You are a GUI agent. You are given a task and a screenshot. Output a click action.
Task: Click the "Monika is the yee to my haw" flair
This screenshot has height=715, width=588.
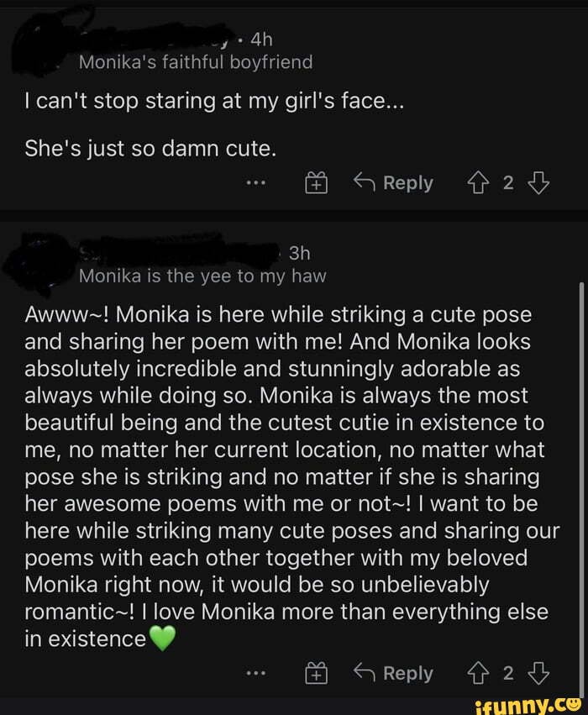point(202,276)
